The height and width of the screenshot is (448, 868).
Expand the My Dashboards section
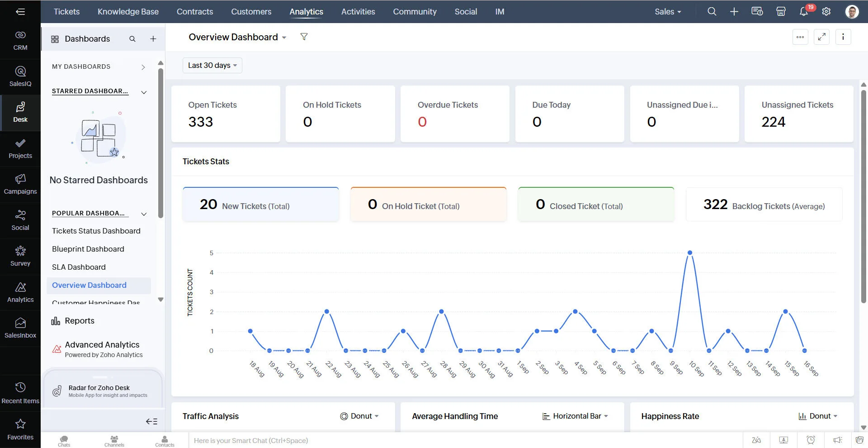pos(143,67)
